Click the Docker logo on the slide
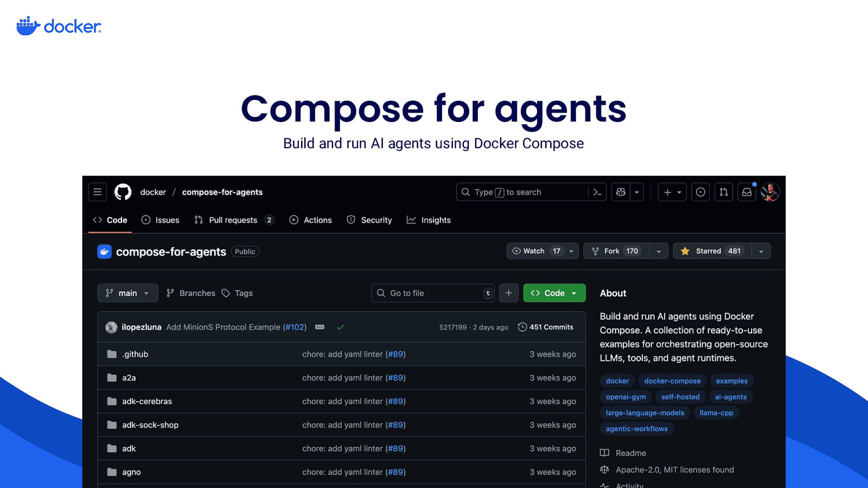868x488 pixels. click(x=59, y=25)
